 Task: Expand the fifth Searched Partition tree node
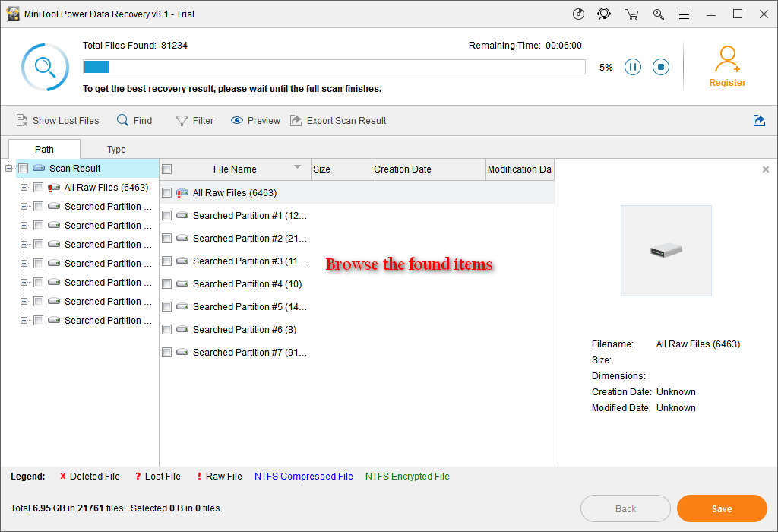24,283
